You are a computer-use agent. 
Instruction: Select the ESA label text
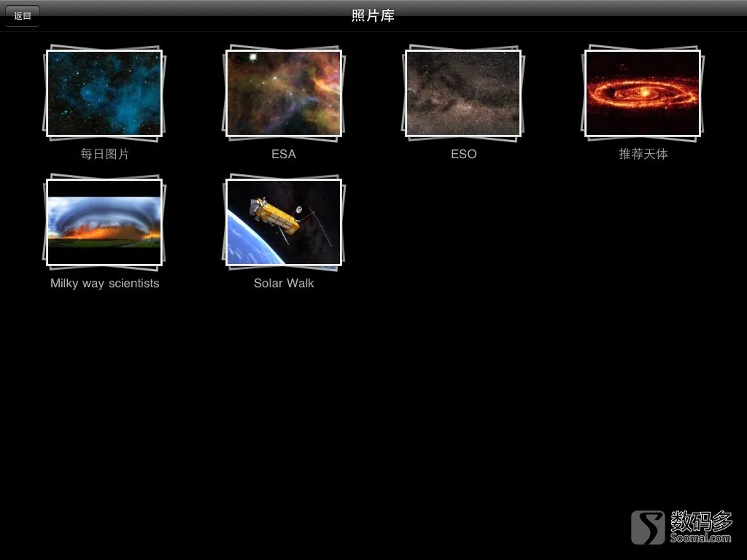pyautogui.click(x=284, y=155)
